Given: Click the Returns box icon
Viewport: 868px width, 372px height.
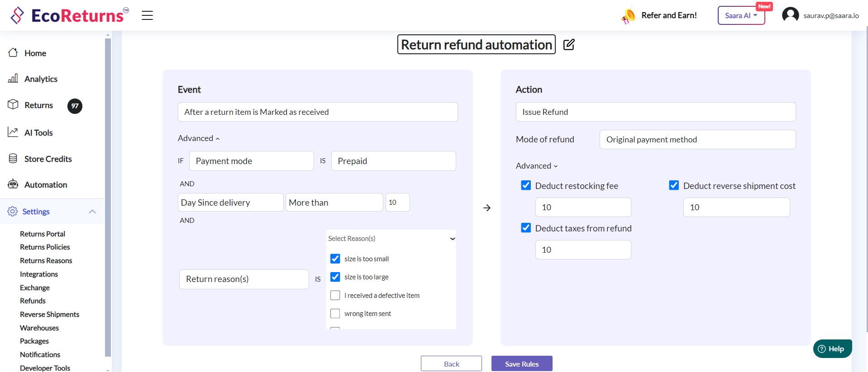Looking at the screenshot, I should (x=13, y=105).
